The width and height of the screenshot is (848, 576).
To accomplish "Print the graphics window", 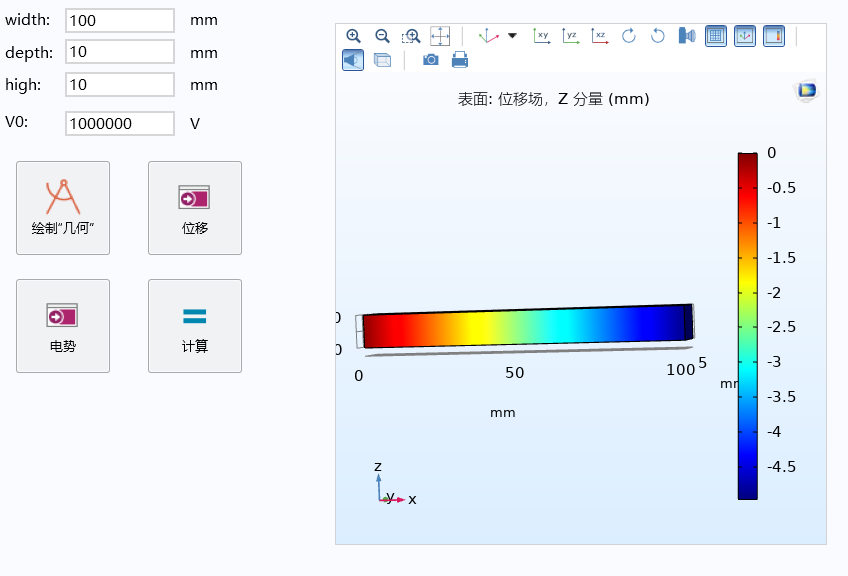I will [x=460, y=60].
